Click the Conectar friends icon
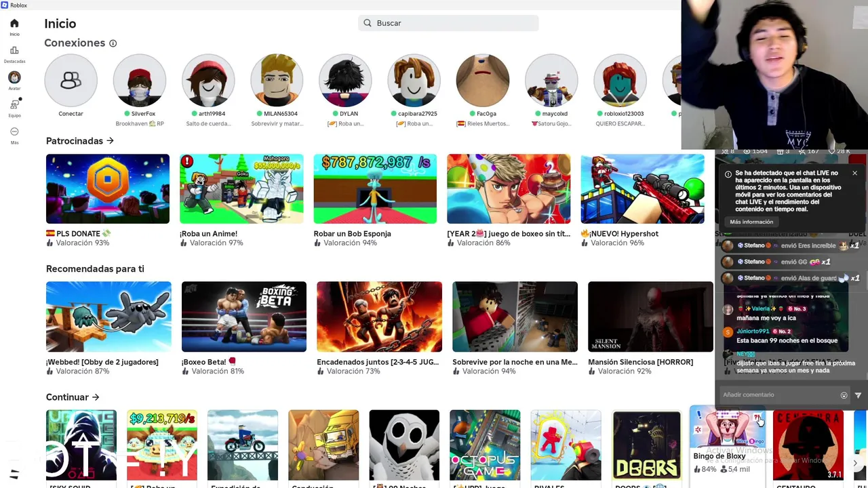This screenshot has width=868, height=488. point(71,81)
